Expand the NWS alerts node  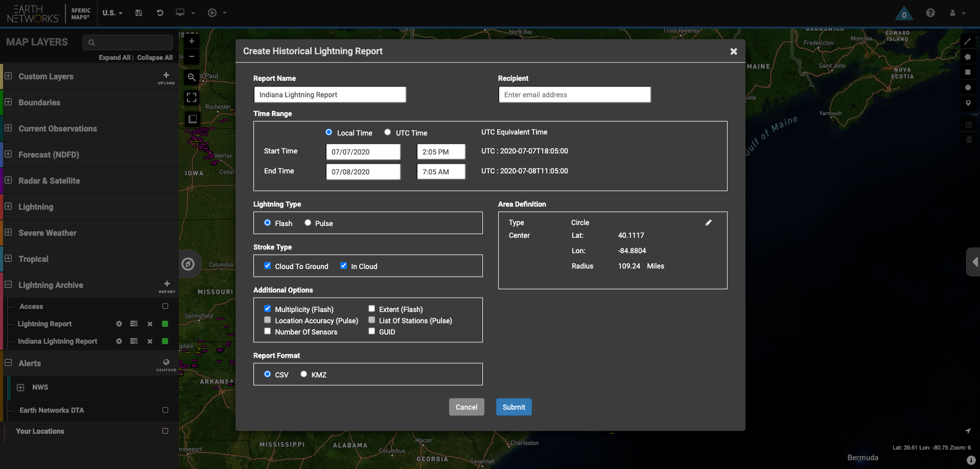[21, 387]
